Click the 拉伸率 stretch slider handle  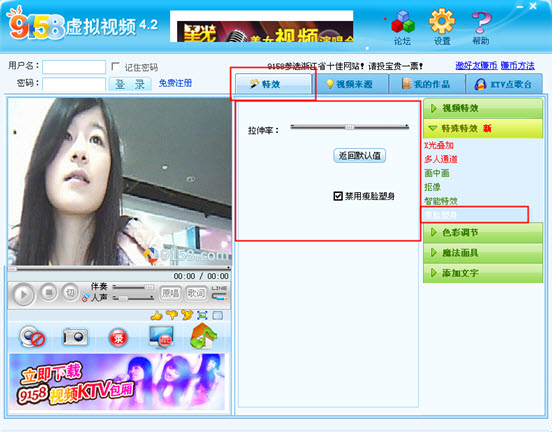(349, 127)
